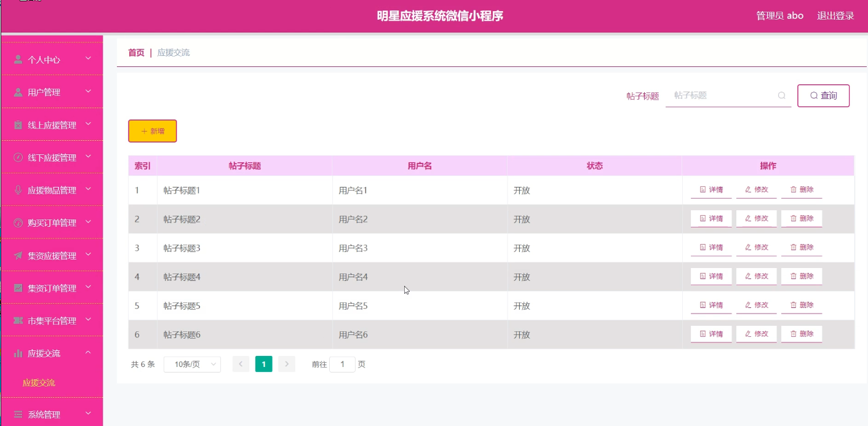
Task: Click the 用户管理 user icon in sidebar
Action: [18, 92]
